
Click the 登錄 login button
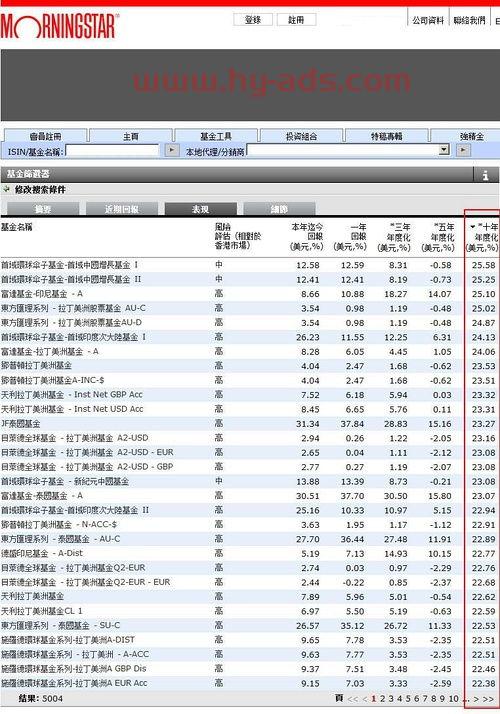pyautogui.click(x=253, y=20)
